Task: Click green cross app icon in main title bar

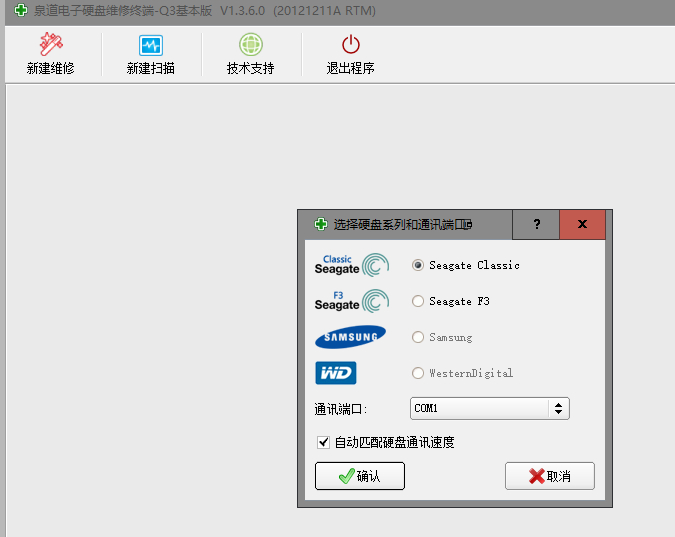Action: [x=21, y=10]
